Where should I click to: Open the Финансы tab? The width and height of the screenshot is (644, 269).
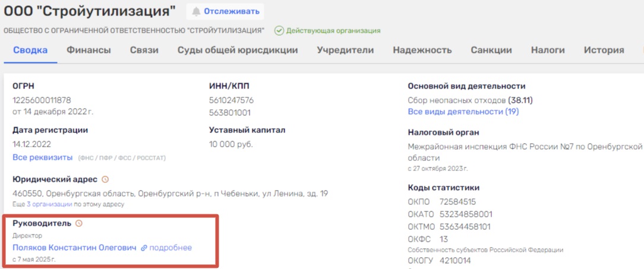[89, 50]
